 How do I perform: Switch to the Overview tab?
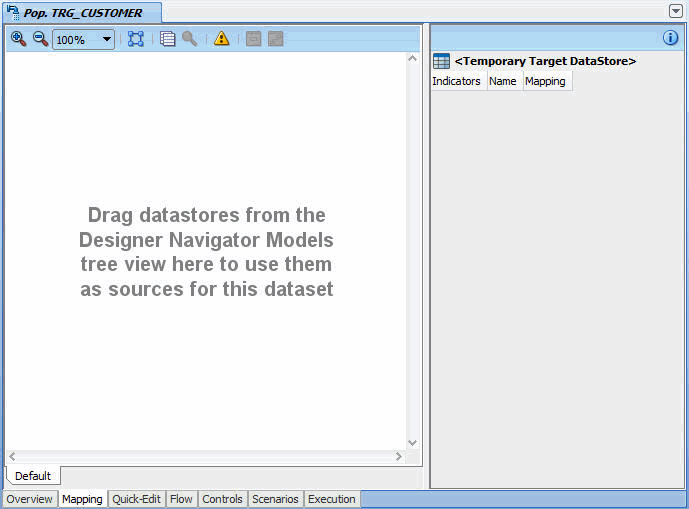29,499
